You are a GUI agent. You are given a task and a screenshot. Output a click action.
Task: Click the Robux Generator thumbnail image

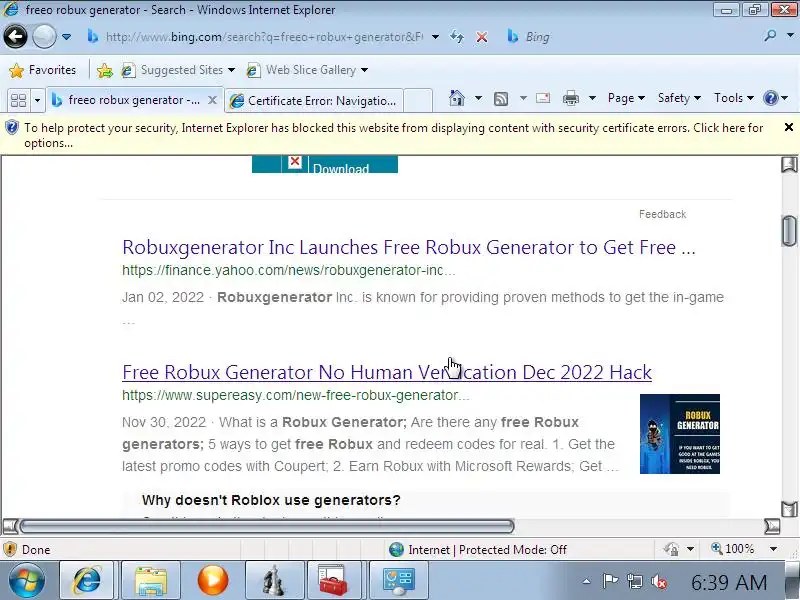tap(680, 434)
